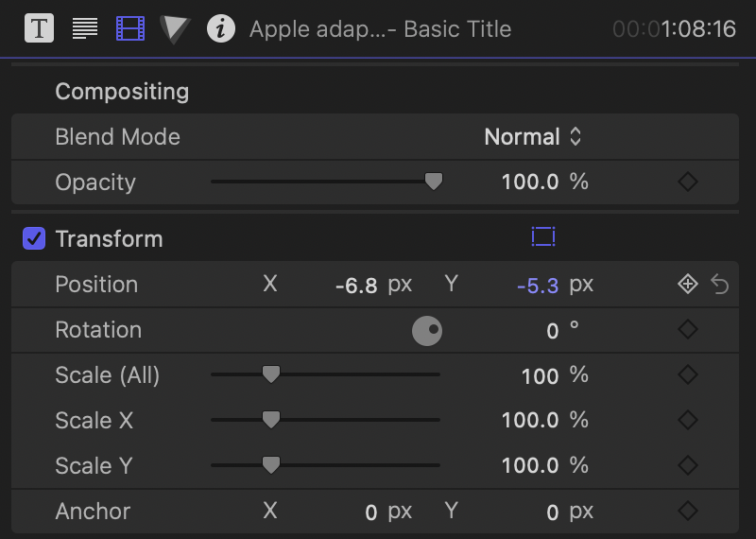Add a keyframe for Rotation

[x=688, y=330]
